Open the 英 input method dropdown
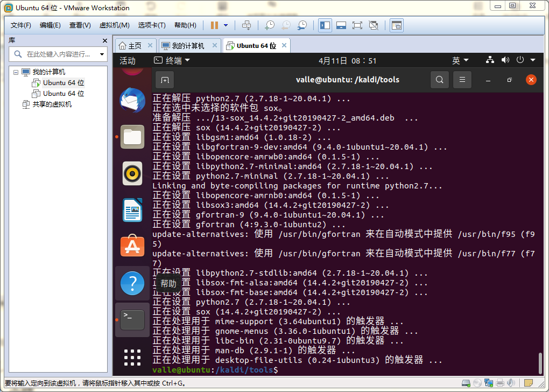This screenshot has width=549, height=392. pos(460,61)
